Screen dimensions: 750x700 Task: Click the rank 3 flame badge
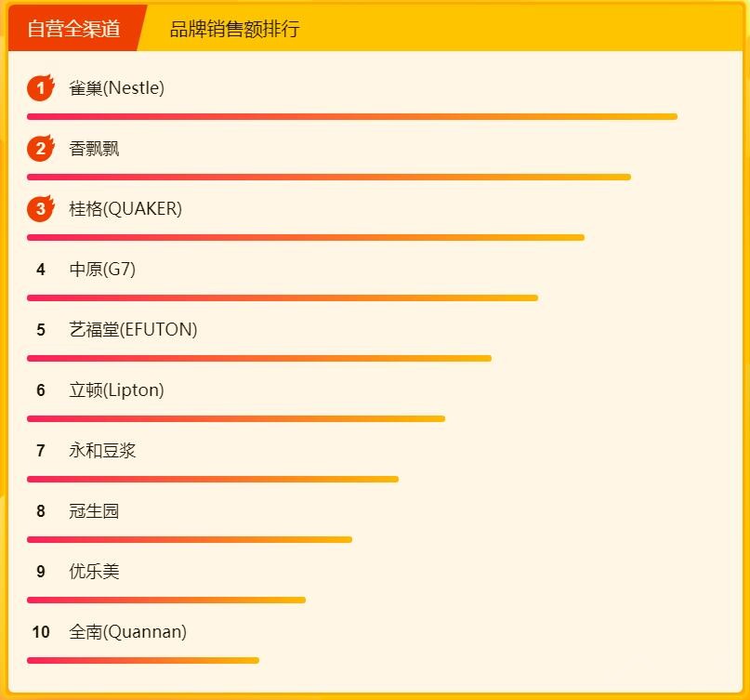click(x=41, y=209)
